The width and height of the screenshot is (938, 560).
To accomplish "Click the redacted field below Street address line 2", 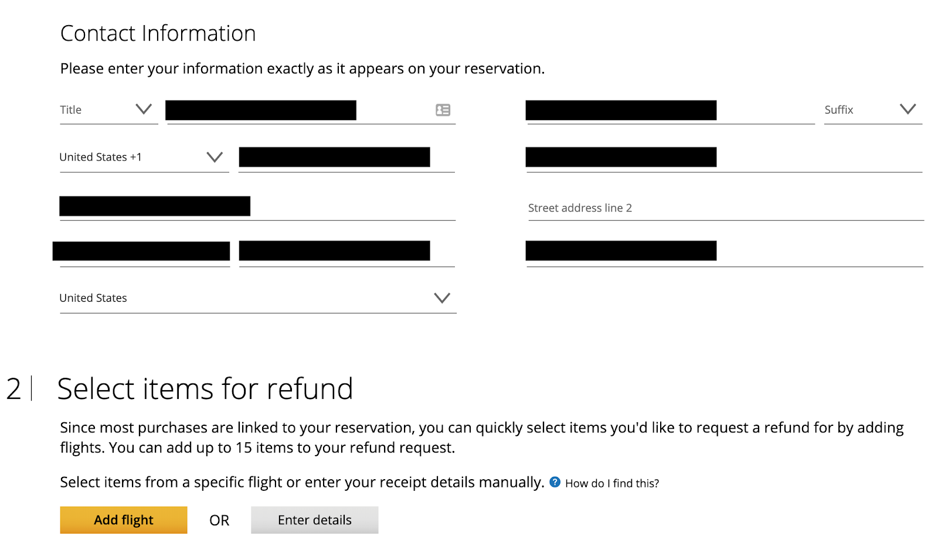I will (621, 251).
